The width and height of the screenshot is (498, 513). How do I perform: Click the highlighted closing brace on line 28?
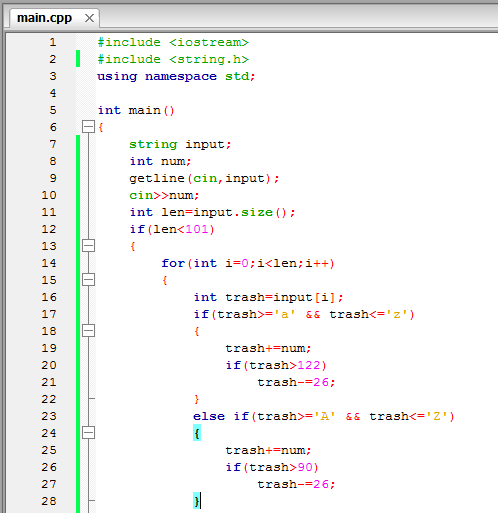point(197,501)
